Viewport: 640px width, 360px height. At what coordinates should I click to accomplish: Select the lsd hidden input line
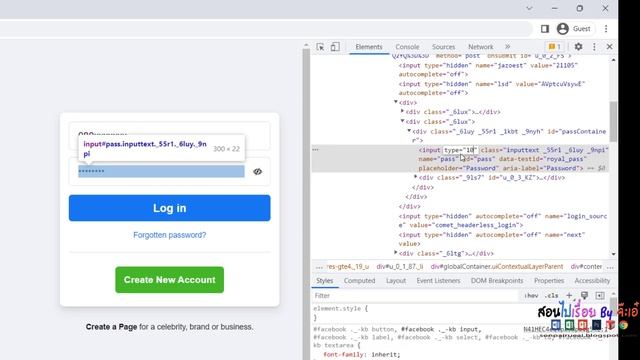(x=491, y=89)
